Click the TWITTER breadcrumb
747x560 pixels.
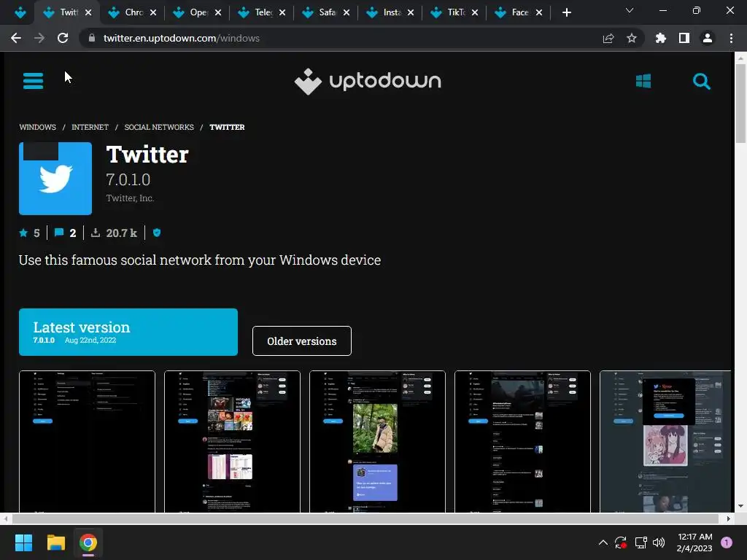click(228, 127)
